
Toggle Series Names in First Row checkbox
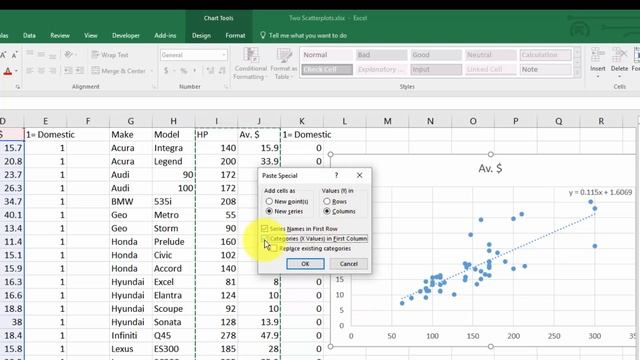tap(264, 229)
